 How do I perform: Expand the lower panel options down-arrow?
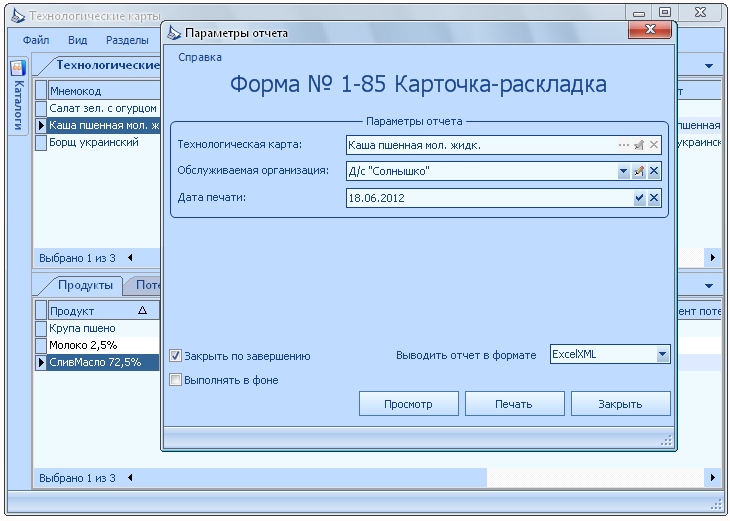pos(709,286)
